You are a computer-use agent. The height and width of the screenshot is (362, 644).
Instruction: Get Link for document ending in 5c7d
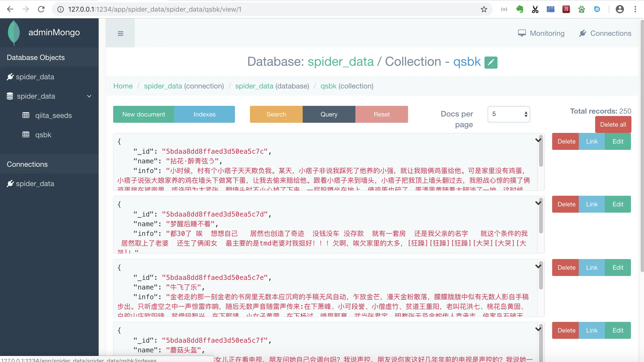click(592, 204)
